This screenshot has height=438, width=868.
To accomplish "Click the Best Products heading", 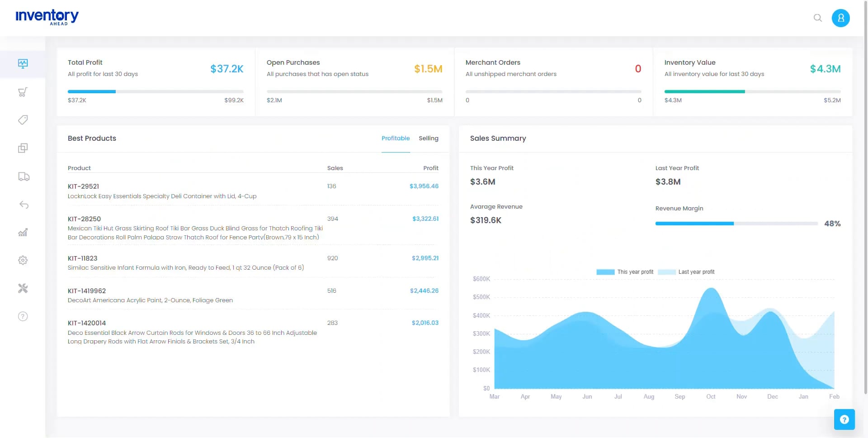I will 92,138.
